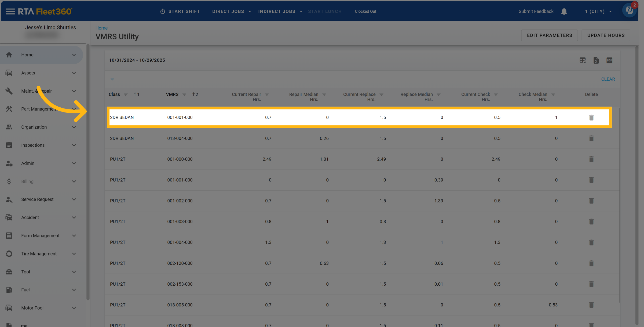Open the 1 (CITY) facility dropdown

(598, 12)
